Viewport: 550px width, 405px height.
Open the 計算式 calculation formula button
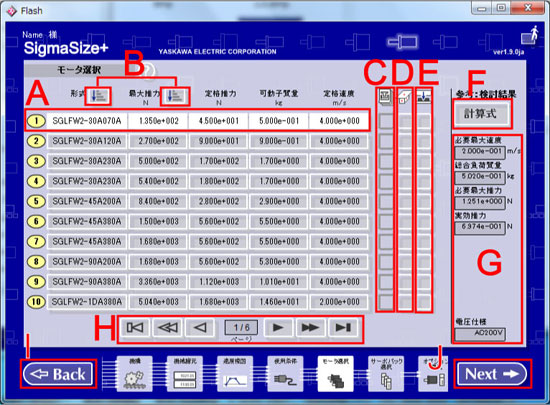pos(481,114)
